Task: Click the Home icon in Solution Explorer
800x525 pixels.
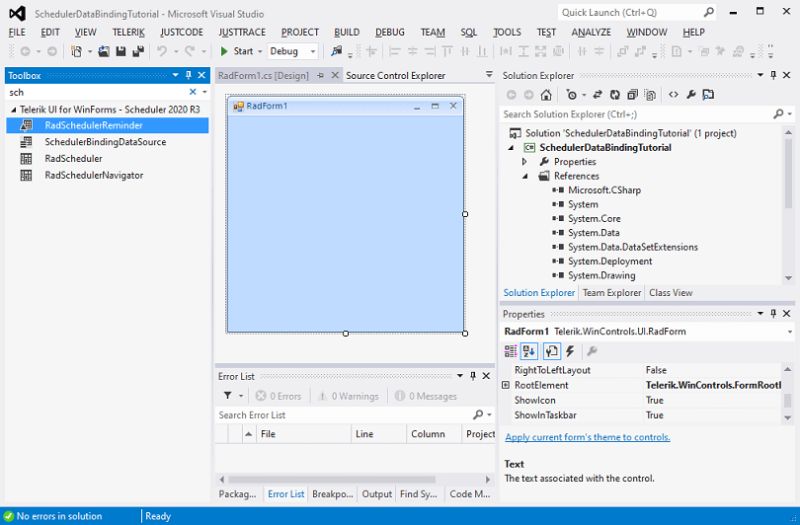Action: point(546,95)
